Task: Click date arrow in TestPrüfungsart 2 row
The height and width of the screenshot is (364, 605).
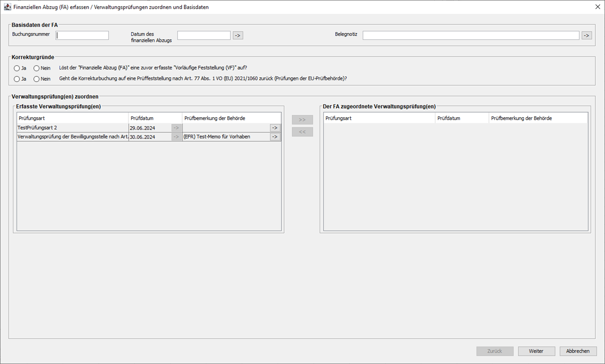Action: 176,128
